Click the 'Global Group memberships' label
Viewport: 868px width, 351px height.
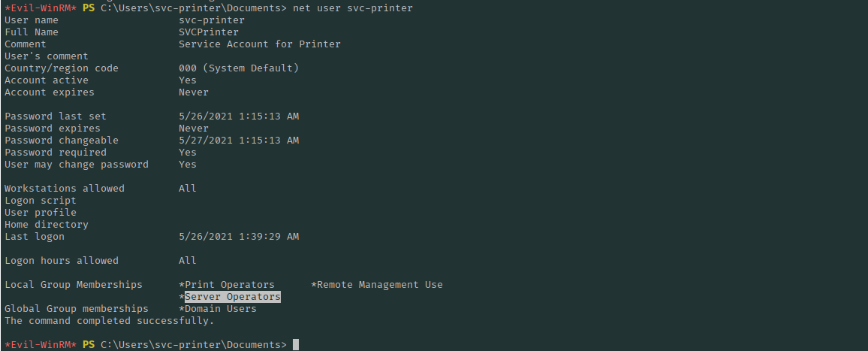(x=76, y=309)
